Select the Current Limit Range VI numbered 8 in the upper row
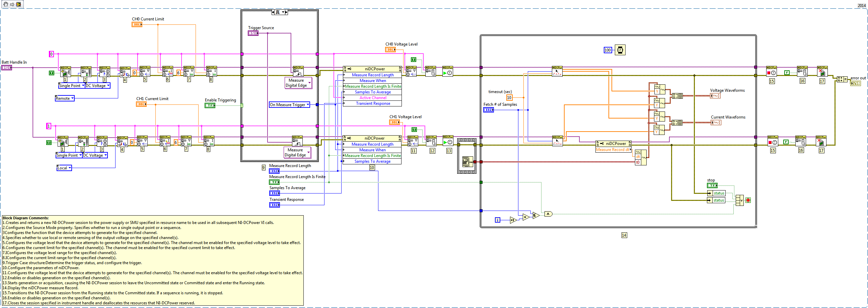 (x=212, y=71)
